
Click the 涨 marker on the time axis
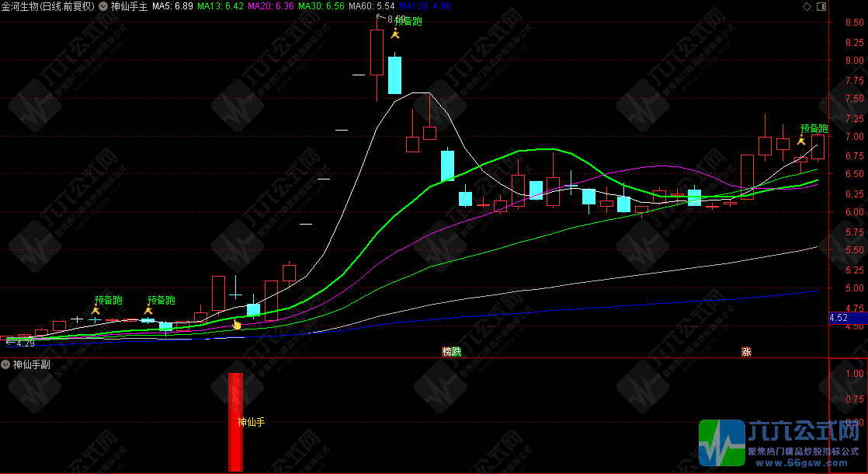pos(746,351)
